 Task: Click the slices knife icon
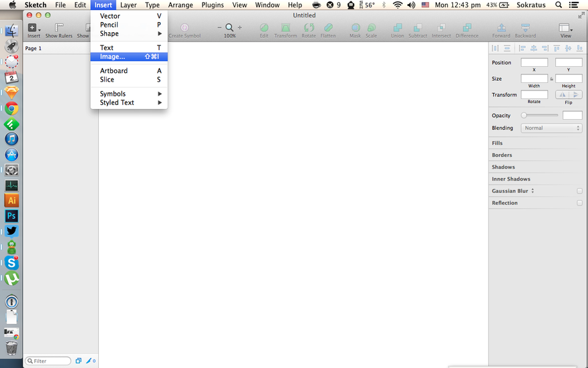coord(90,361)
